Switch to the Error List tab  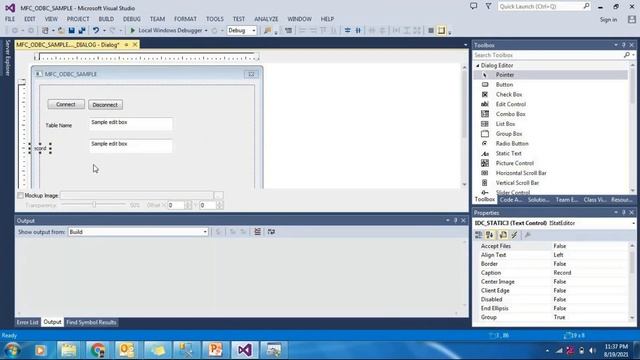[x=27, y=322]
